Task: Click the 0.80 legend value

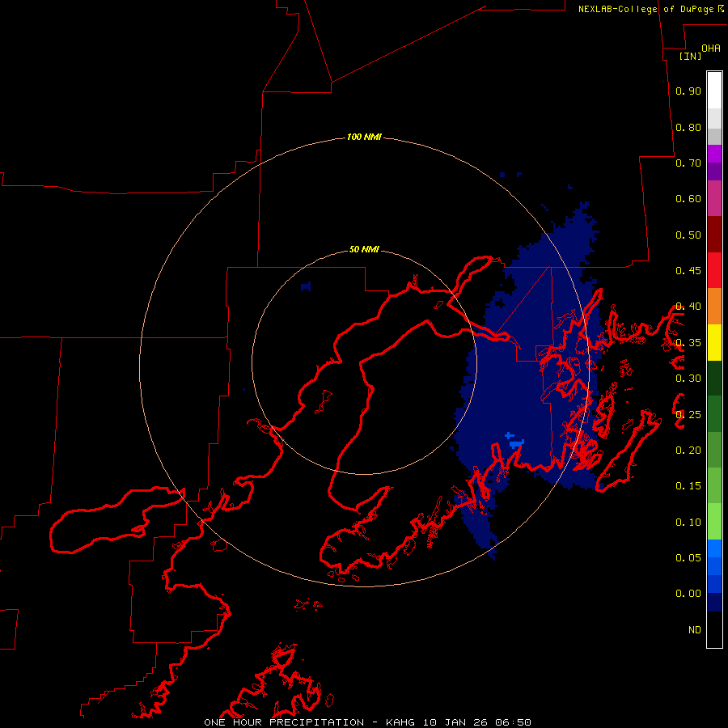Action: coord(688,127)
